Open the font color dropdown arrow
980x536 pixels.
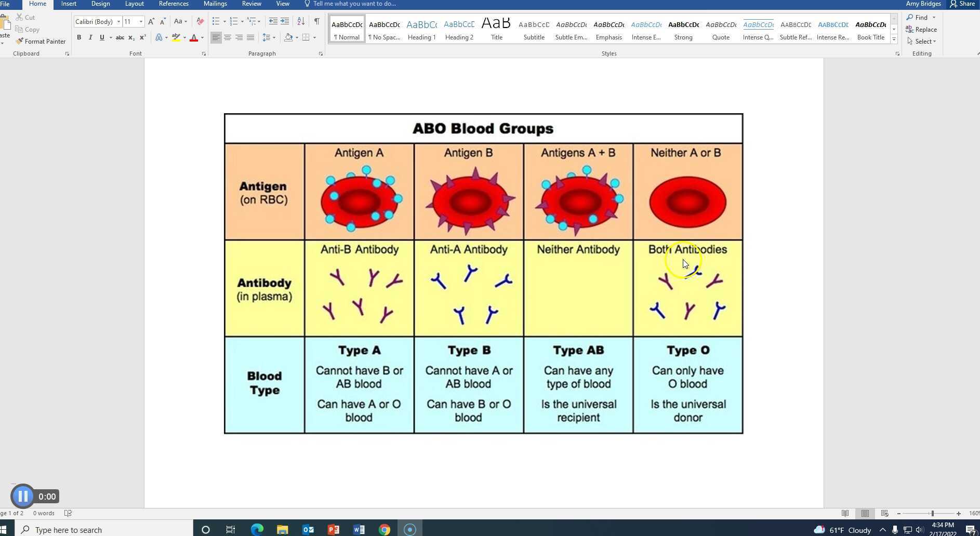(x=202, y=37)
